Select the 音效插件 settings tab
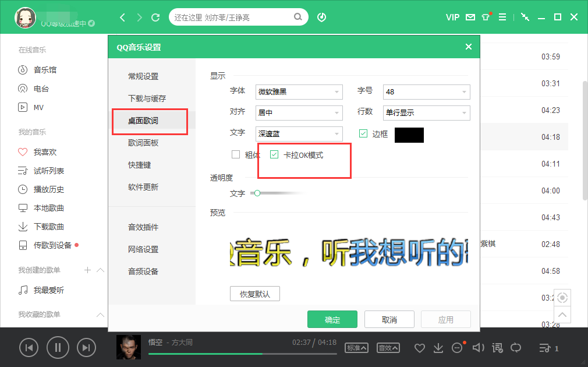 [x=143, y=227]
